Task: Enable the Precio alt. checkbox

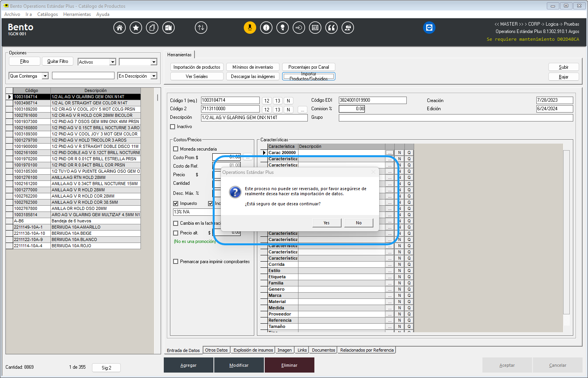Action: tap(175, 233)
